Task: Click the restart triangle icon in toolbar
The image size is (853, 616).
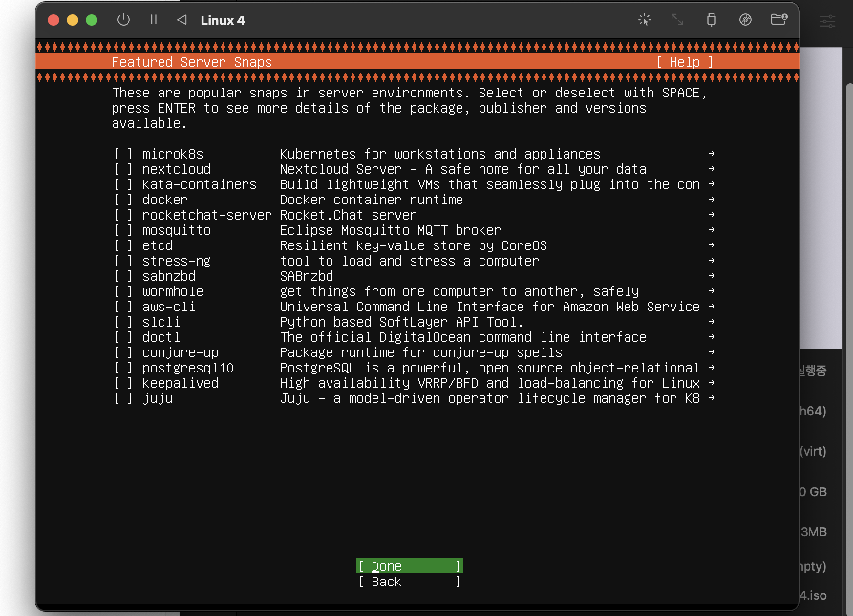Action: coord(181,20)
